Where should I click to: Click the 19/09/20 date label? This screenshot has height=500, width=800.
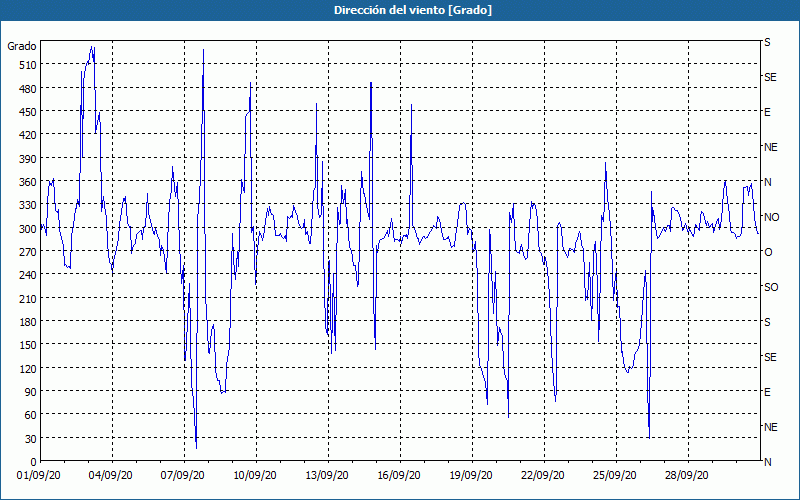[470, 476]
